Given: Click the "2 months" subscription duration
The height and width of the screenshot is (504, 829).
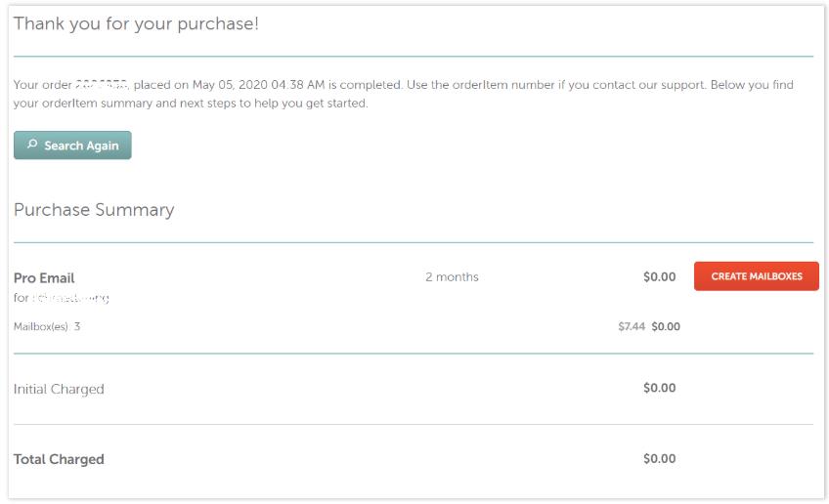Looking at the screenshot, I should 452,277.
